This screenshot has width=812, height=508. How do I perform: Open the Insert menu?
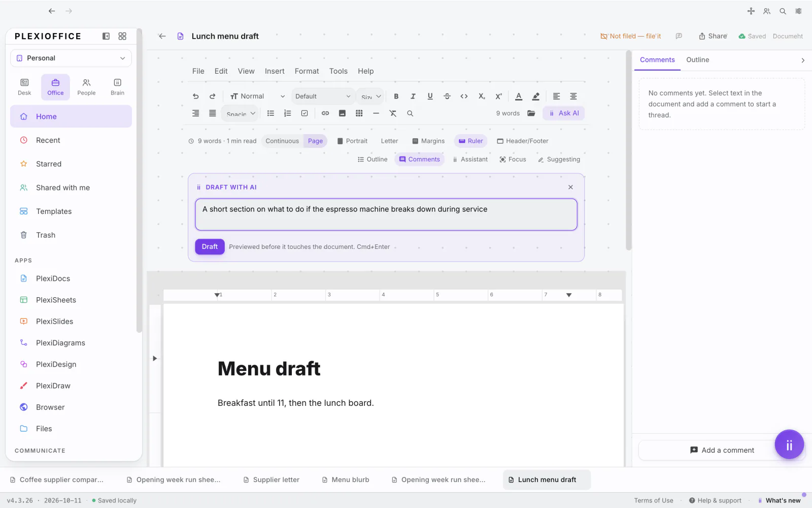click(275, 71)
